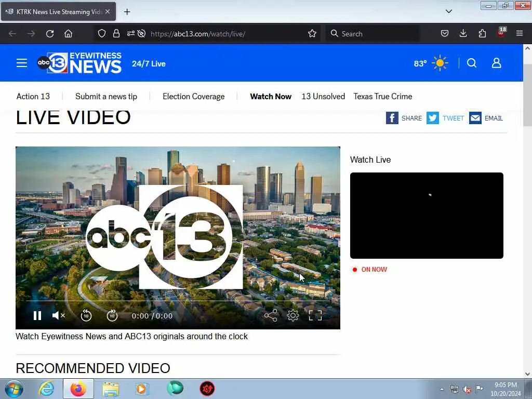Open the video player share icon
The height and width of the screenshot is (399, 532).
(271, 316)
